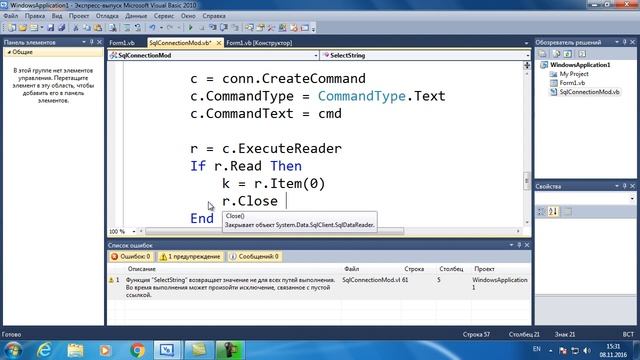640x360 pixels.
Task: Click the Copy icon in toolbar
Action: [87, 28]
